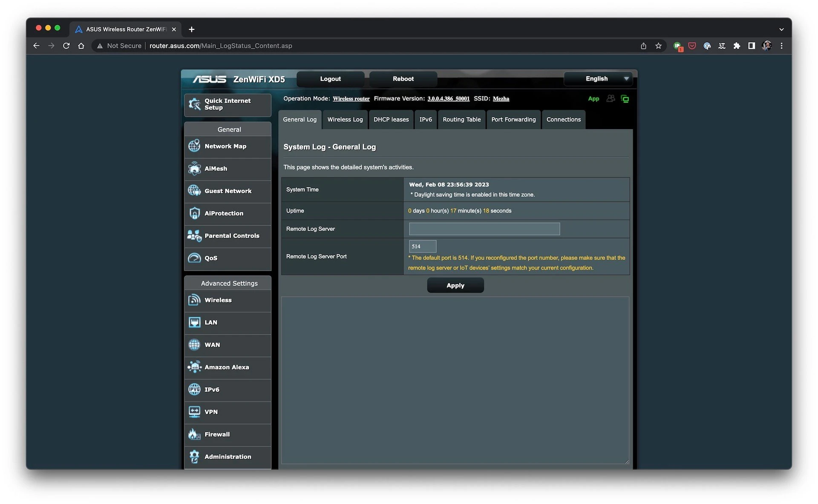Viewport: 818px width, 504px height.
Task: Open the Connections tab
Action: click(563, 120)
